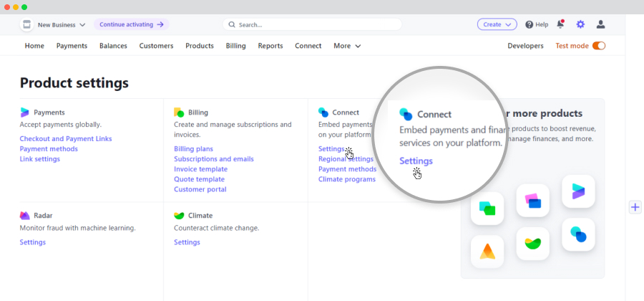Click the Help text link

[542, 24]
